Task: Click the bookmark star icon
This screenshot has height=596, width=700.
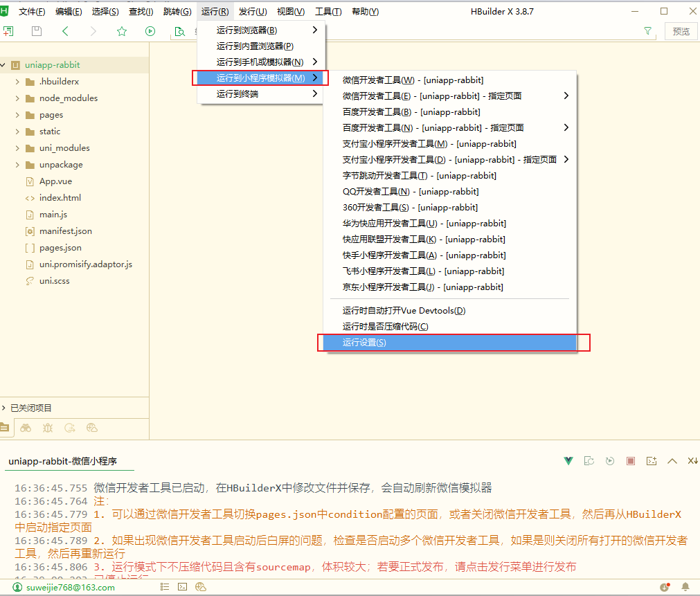Action: pyautogui.click(x=122, y=31)
